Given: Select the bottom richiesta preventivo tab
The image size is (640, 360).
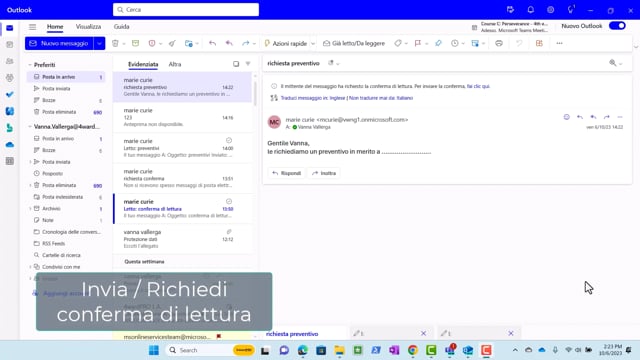Looking at the screenshot, I should coord(292,334).
